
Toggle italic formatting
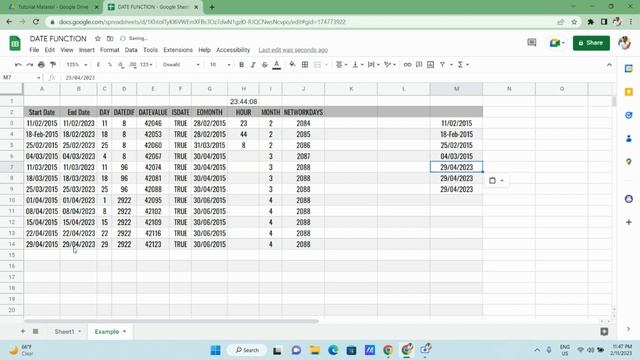(253, 64)
